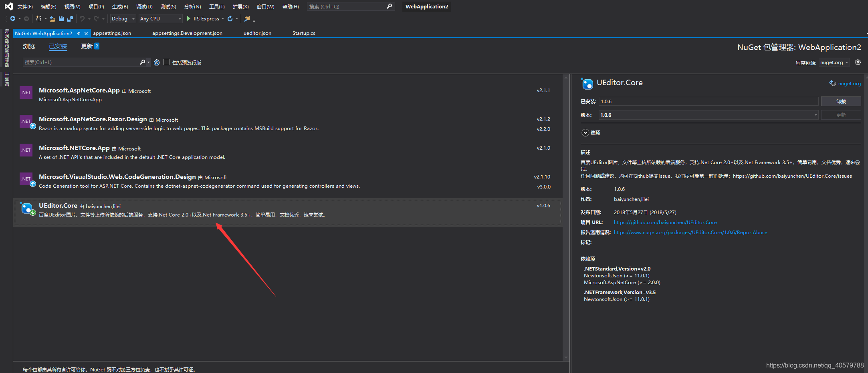This screenshot has width=868, height=373.
Task: Start debugging with the IIS Express play button
Action: click(x=188, y=18)
